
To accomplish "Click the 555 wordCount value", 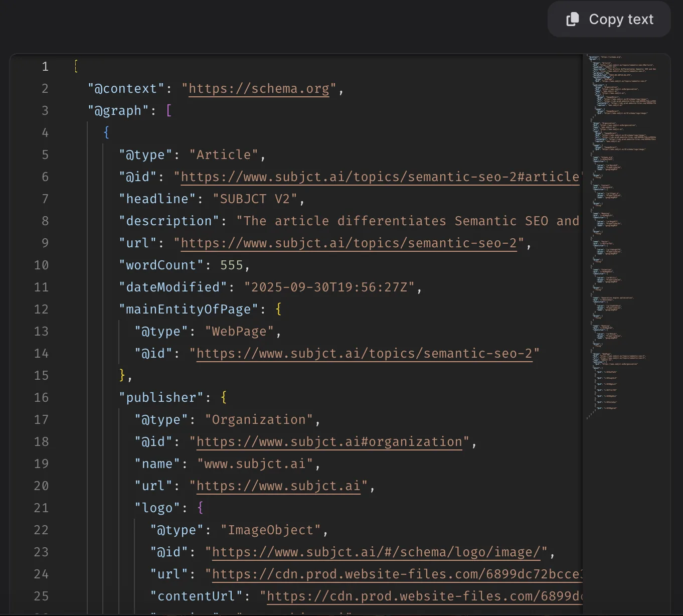I will pyautogui.click(x=232, y=265).
